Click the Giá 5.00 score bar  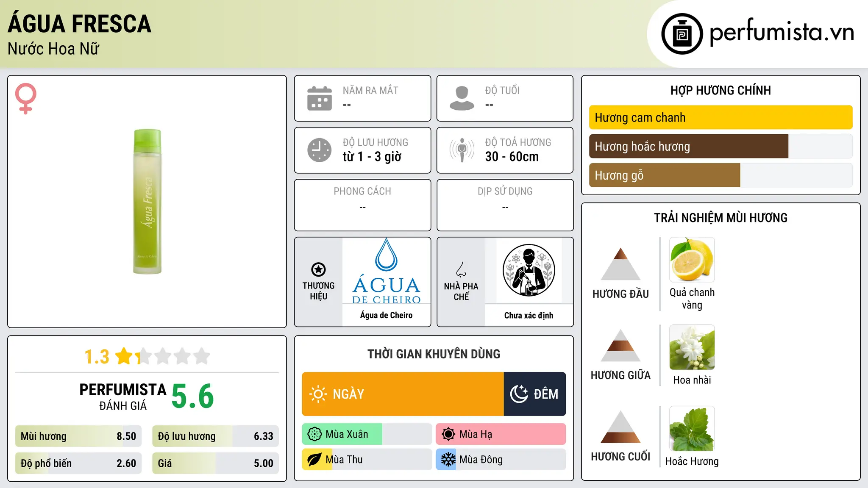tap(215, 463)
